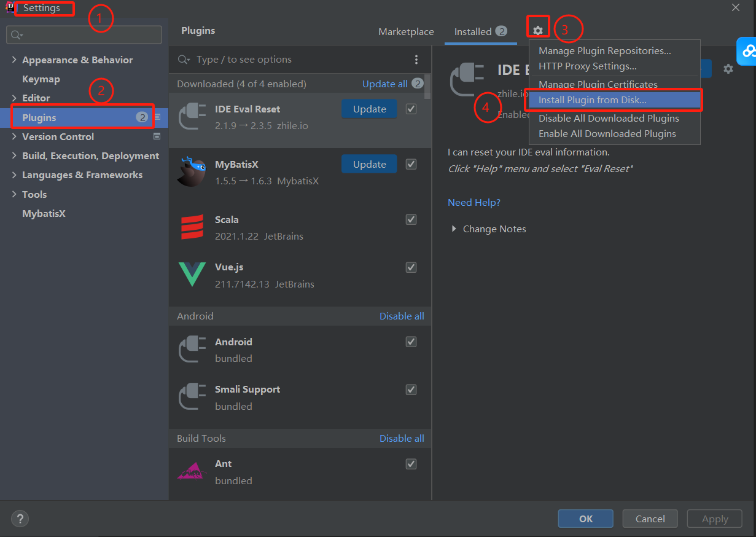Uncheck the MyBatisX plugin checkbox
Screen dimensions: 756x537
411,164
